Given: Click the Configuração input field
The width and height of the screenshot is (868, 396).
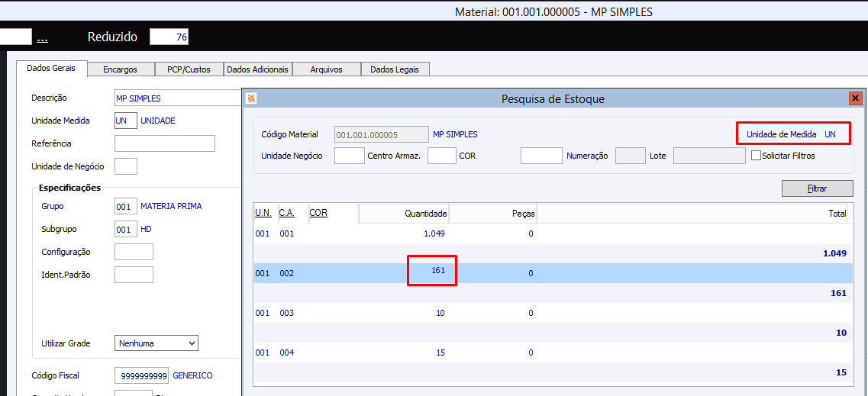Looking at the screenshot, I should [x=134, y=252].
